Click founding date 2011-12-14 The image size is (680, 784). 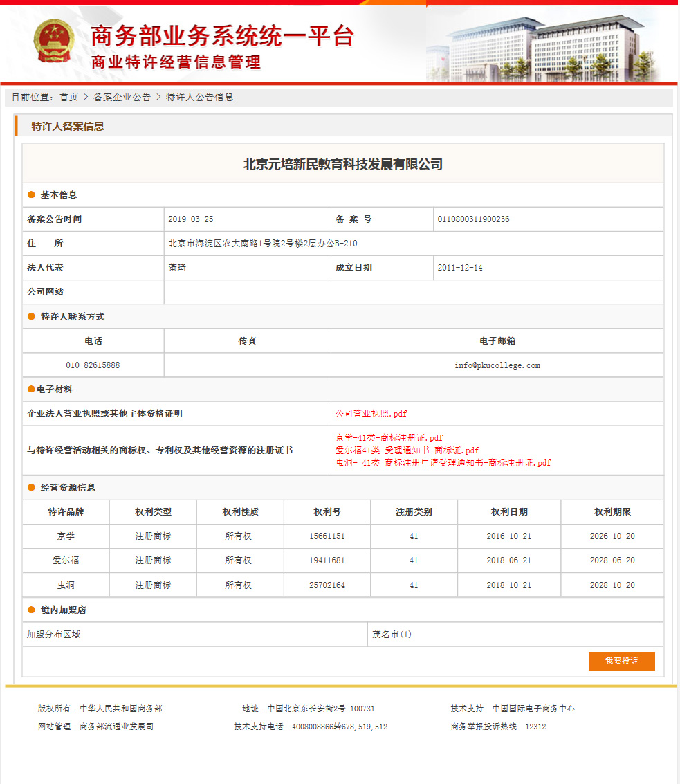point(460,268)
